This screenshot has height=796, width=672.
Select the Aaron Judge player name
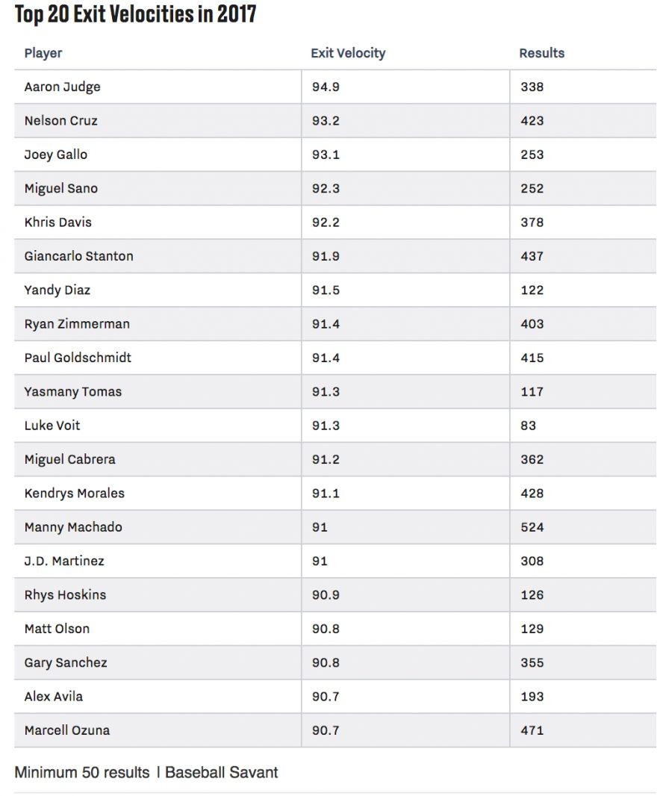coord(62,87)
